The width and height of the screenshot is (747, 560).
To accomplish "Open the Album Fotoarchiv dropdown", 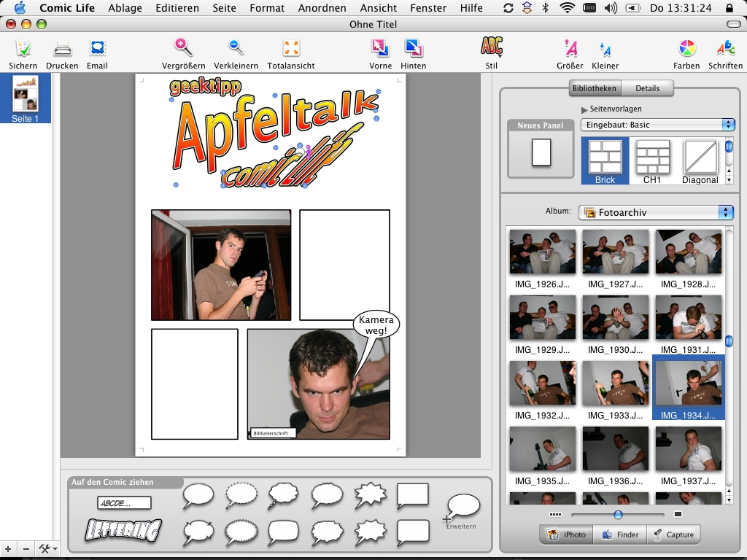I will pyautogui.click(x=656, y=212).
